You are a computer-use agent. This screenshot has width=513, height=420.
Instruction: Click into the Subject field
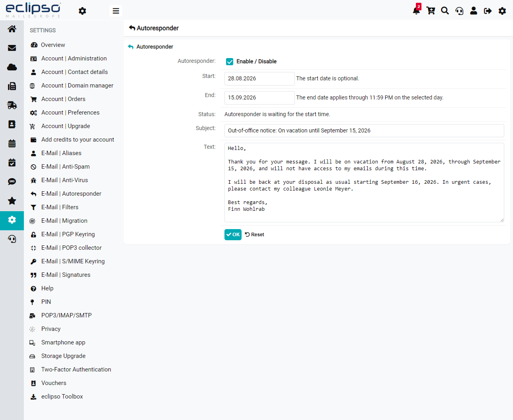364,131
